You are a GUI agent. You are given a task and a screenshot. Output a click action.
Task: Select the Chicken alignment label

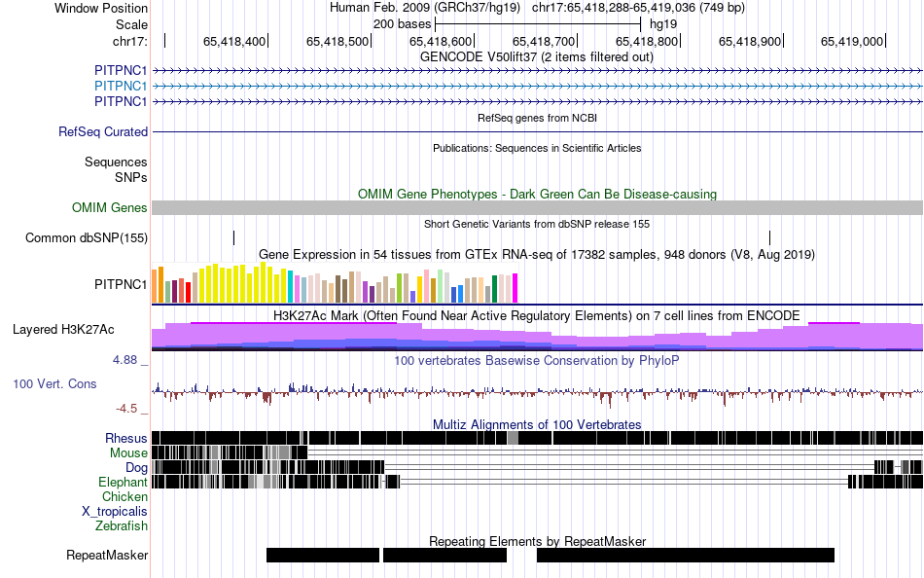click(124, 496)
